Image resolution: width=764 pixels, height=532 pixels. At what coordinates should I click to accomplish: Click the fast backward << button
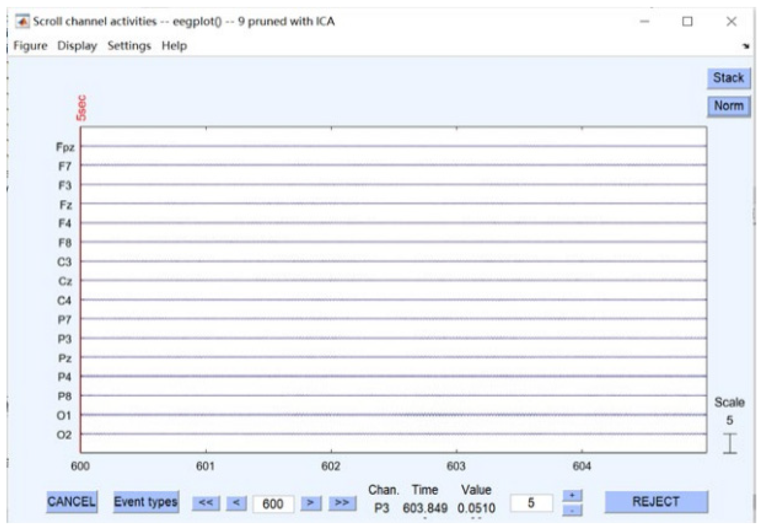(x=206, y=503)
